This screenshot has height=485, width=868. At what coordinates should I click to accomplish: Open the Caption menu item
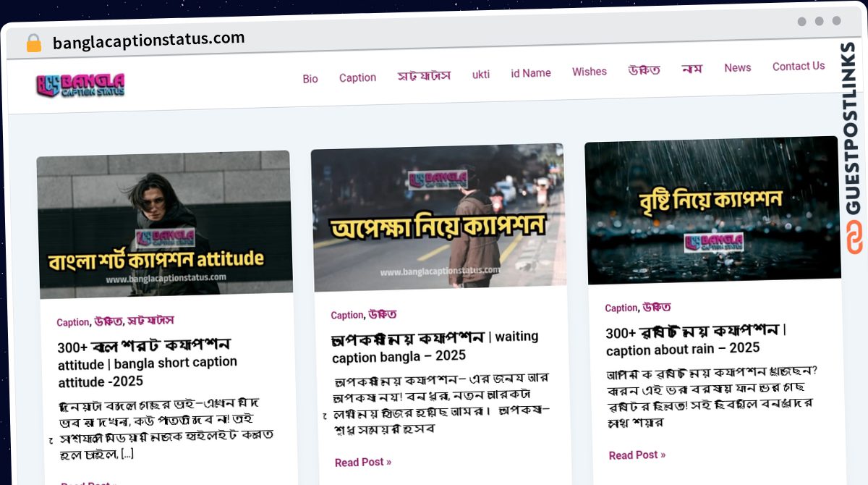coord(357,77)
